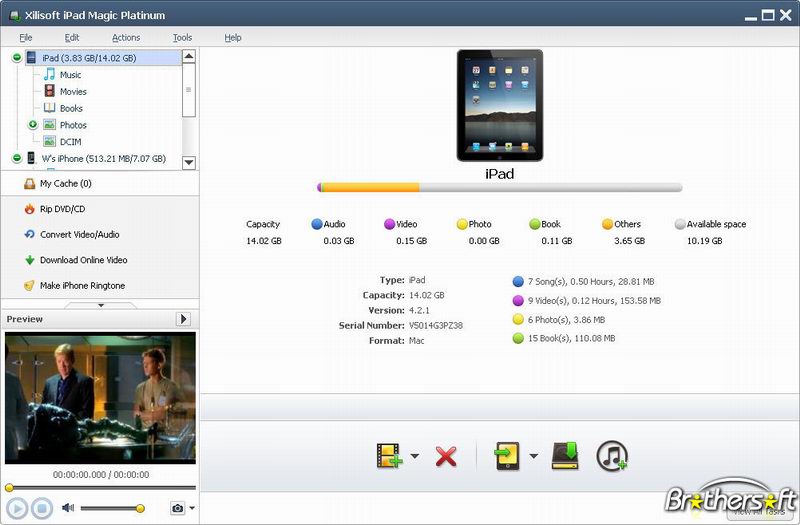Viewport: 800px width, 525px height.
Task: Open dropdown arrow beside copy to device icon
Action: [533, 457]
